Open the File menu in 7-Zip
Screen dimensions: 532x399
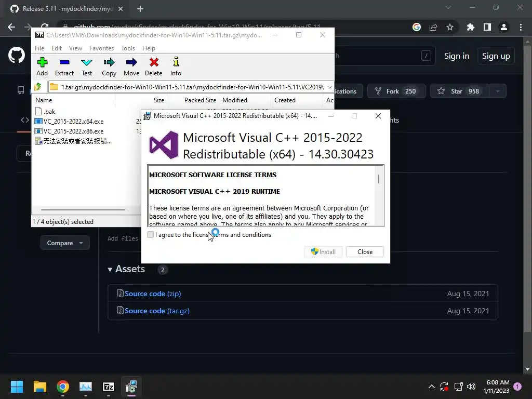[39, 48]
